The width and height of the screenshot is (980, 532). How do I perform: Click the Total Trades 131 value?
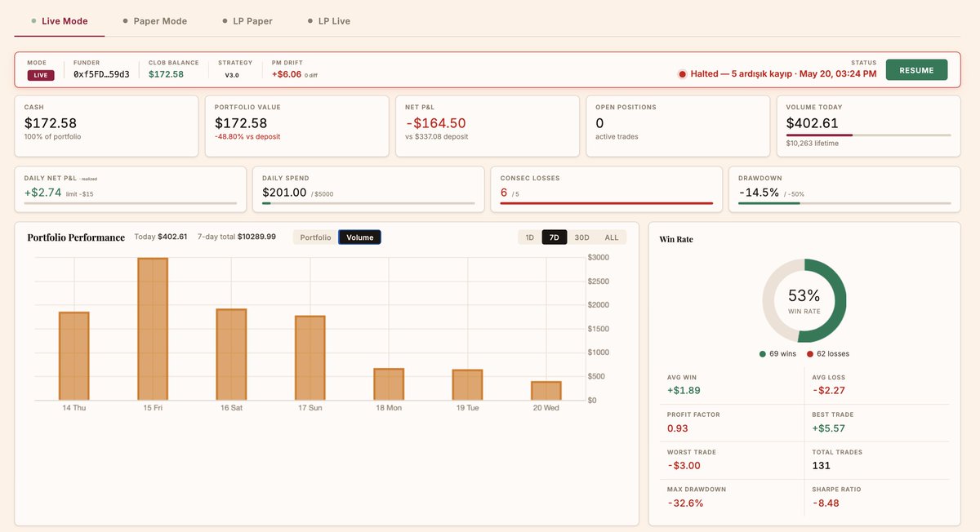click(x=822, y=465)
